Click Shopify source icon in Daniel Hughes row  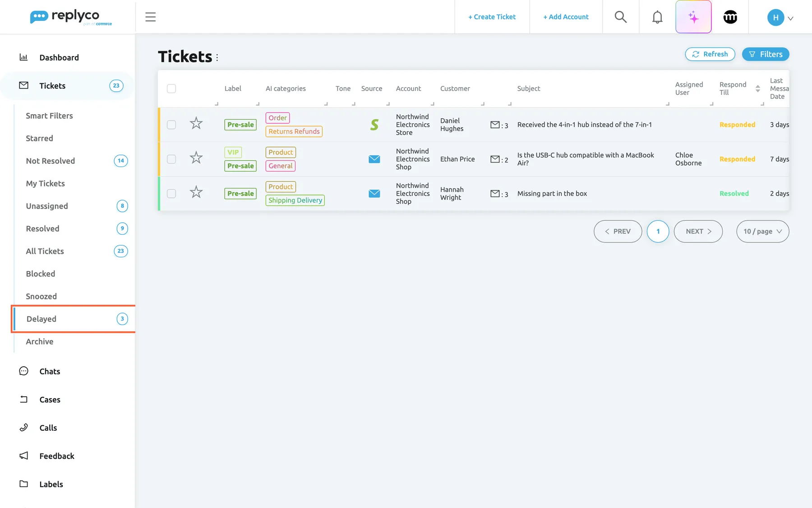[374, 125]
